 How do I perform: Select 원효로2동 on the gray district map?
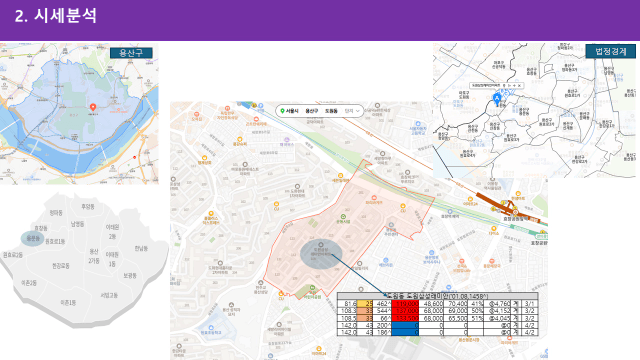(x=13, y=255)
